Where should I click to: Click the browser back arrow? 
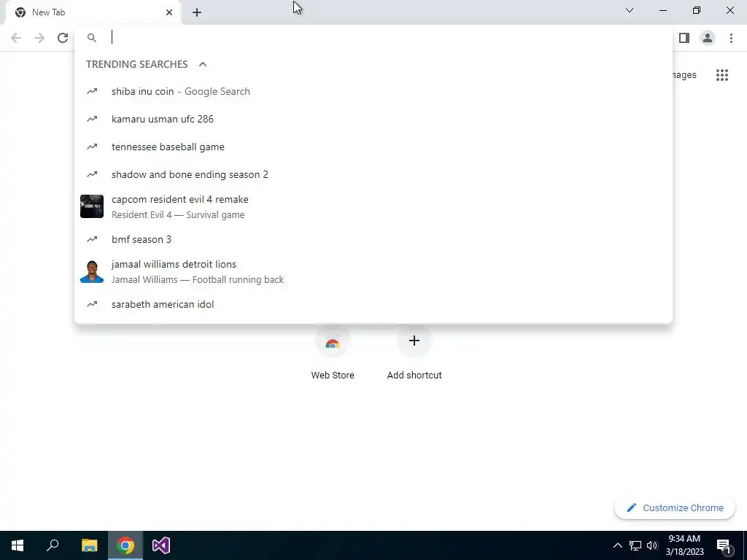pyautogui.click(x=16, y=38)
